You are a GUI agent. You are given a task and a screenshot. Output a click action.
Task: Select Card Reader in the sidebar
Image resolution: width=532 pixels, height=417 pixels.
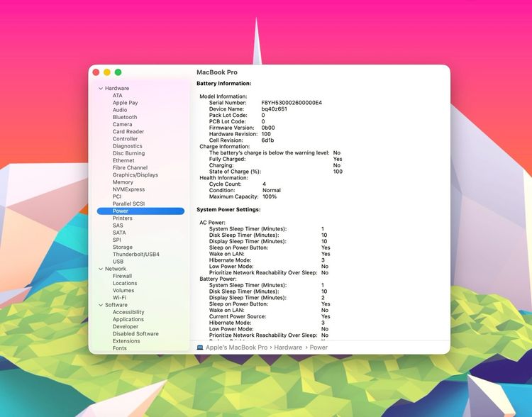128,132
